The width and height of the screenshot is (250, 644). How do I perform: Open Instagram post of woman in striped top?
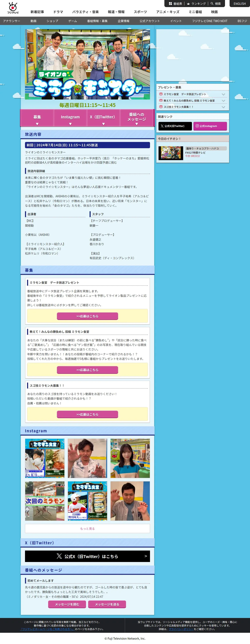(130, 458)
